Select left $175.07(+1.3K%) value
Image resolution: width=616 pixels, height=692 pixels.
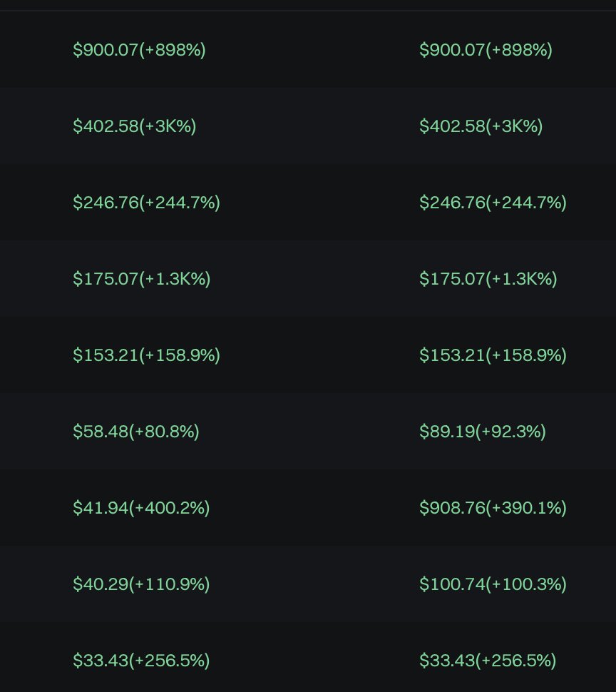coord(142,278)
